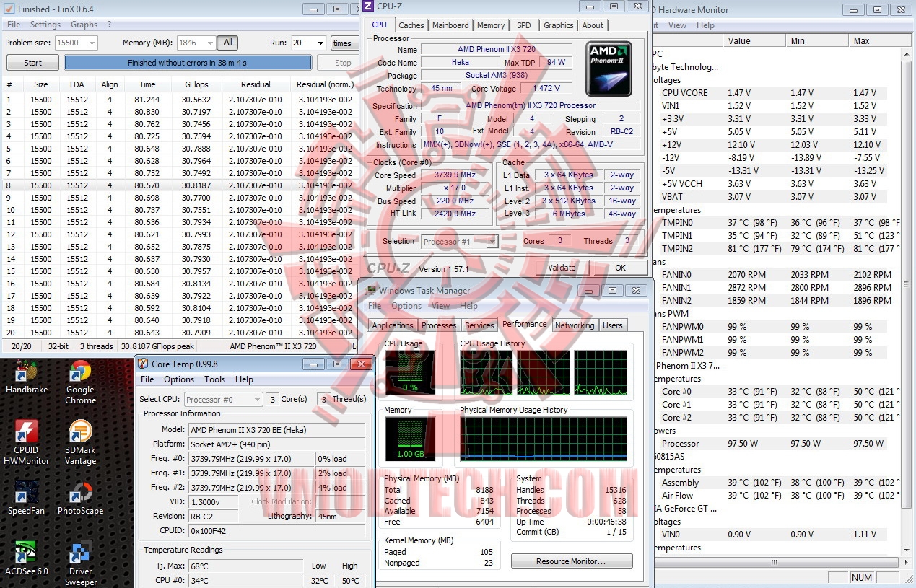This screenshot has height=588, width=916.
Task: Click the Validate button in CPU-Z
Action: click(562, 268)
